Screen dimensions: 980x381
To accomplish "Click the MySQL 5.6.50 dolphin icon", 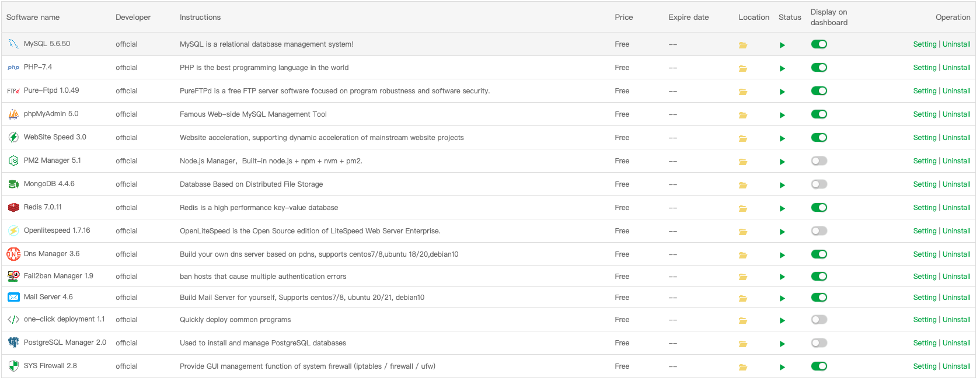I will [13, 44].
